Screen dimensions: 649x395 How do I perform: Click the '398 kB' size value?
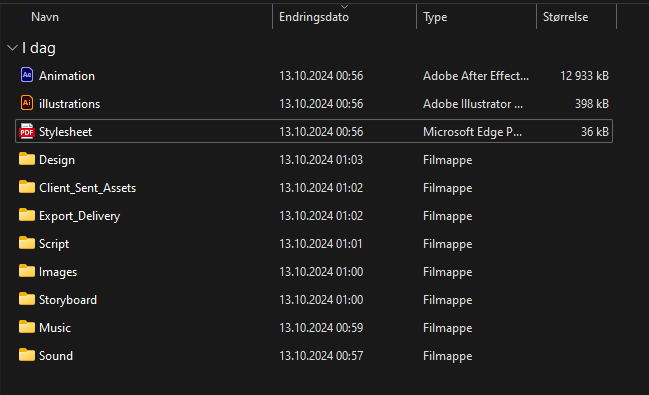pos(592,104)
